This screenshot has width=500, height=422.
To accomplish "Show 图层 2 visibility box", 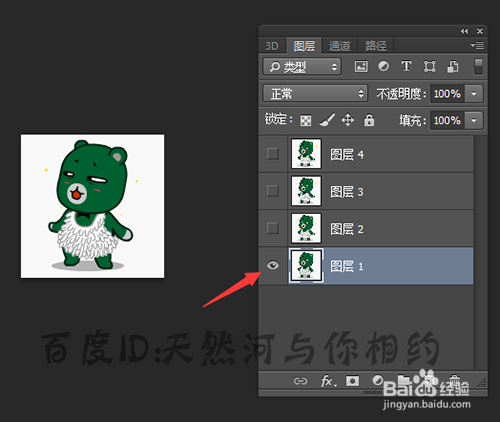I will (273, 228).
